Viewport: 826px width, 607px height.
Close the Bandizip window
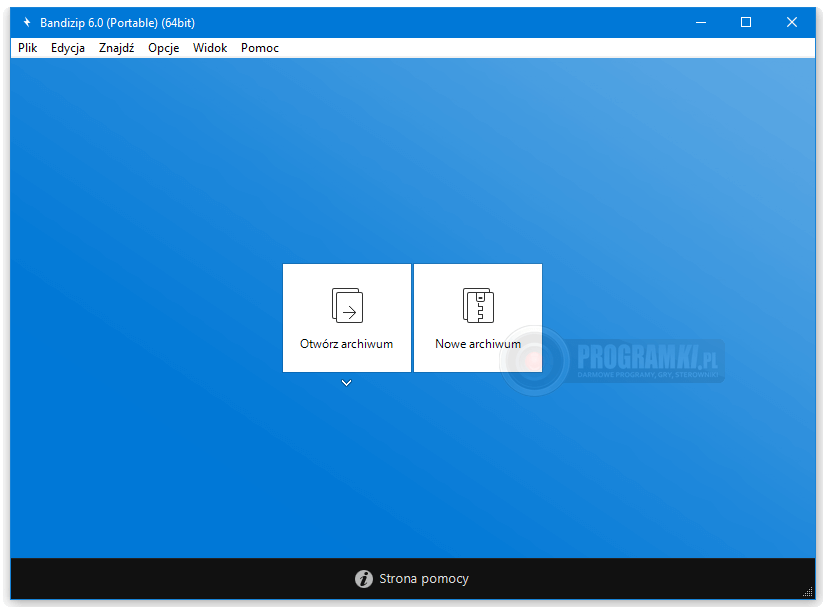click(x=792, y=22)
